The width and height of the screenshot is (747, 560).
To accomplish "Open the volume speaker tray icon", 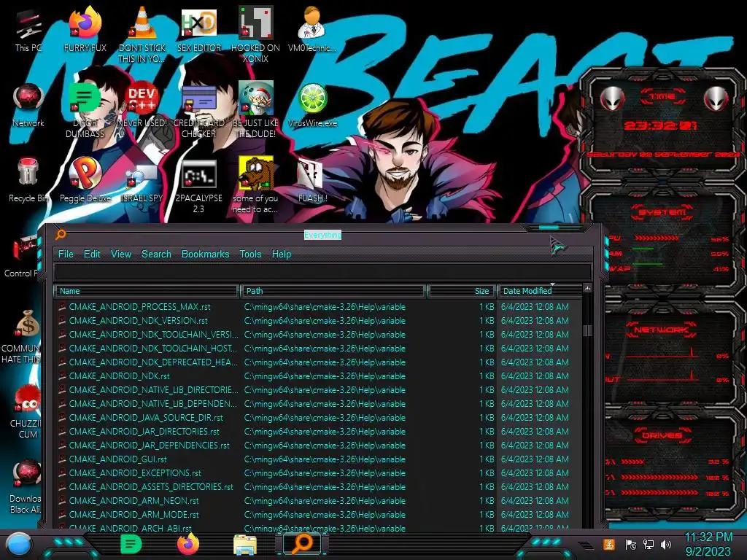I will [x=666, y=545].
